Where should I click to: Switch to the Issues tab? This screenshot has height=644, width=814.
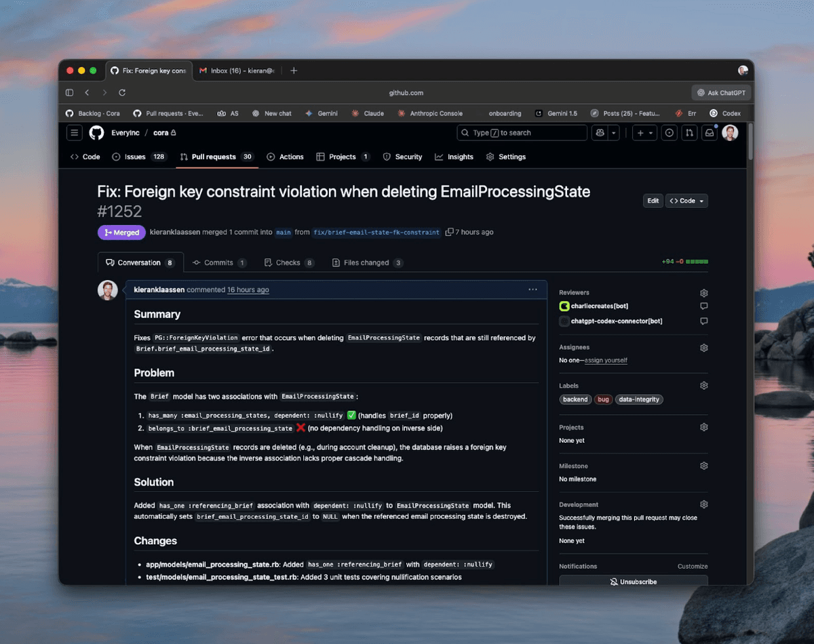coord(139,157)
